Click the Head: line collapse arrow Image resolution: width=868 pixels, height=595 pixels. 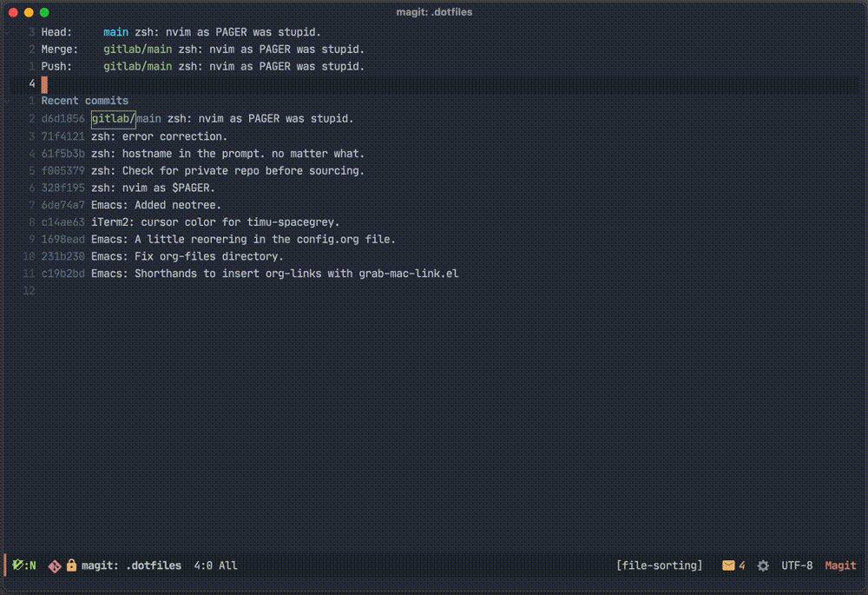pyautogui.click(x=7, y=32)
